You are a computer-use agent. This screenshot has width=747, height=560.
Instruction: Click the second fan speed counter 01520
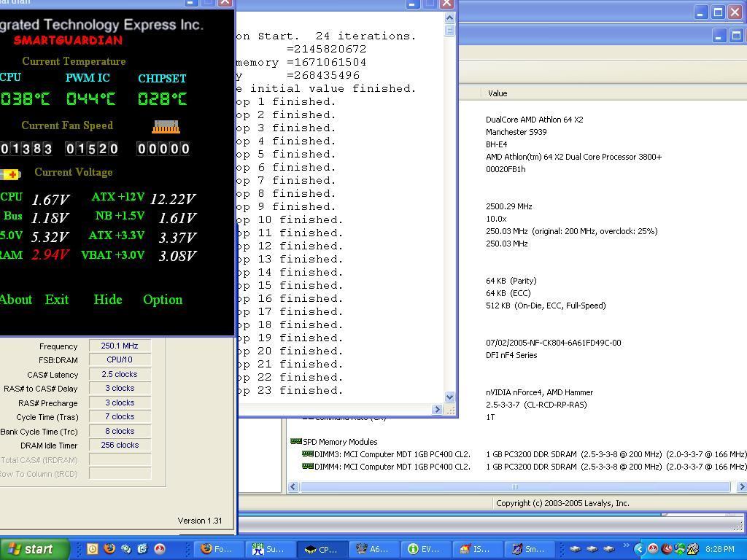pos(92,149)
